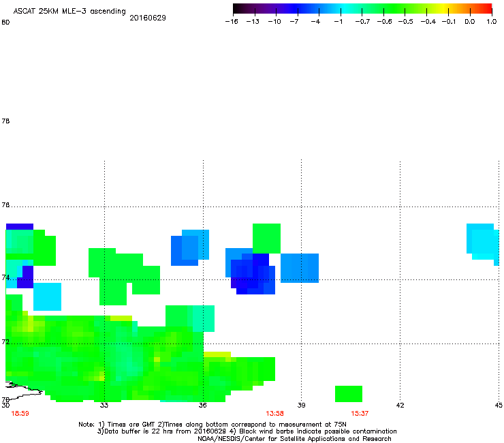Viewport: 504px width, 443px height.
Task: Click the -16 color bar label
Action: (x=232, y=22)
